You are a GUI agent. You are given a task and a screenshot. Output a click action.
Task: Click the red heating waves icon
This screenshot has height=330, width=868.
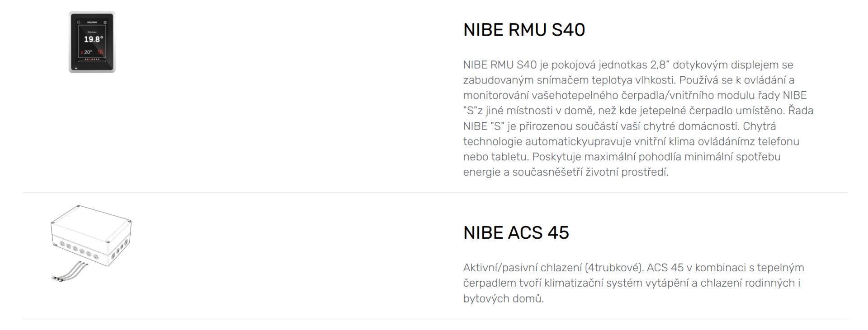tap(100, 52)
